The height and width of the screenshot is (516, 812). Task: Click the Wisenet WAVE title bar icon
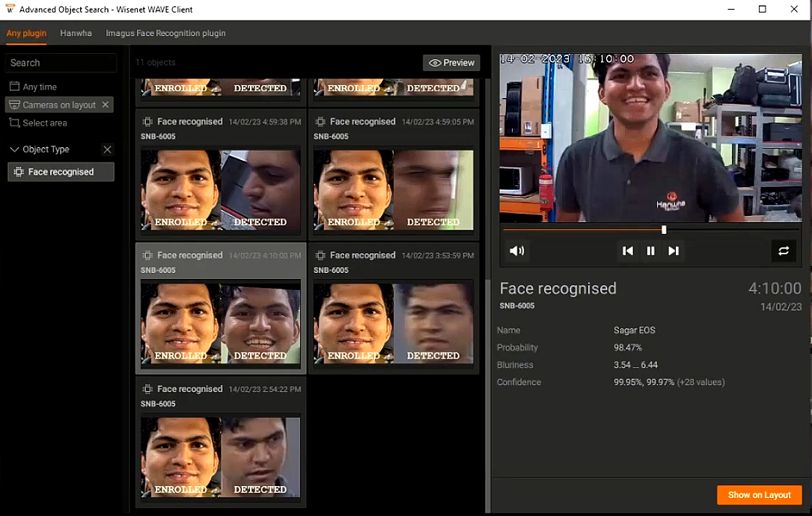click(10, 9)
